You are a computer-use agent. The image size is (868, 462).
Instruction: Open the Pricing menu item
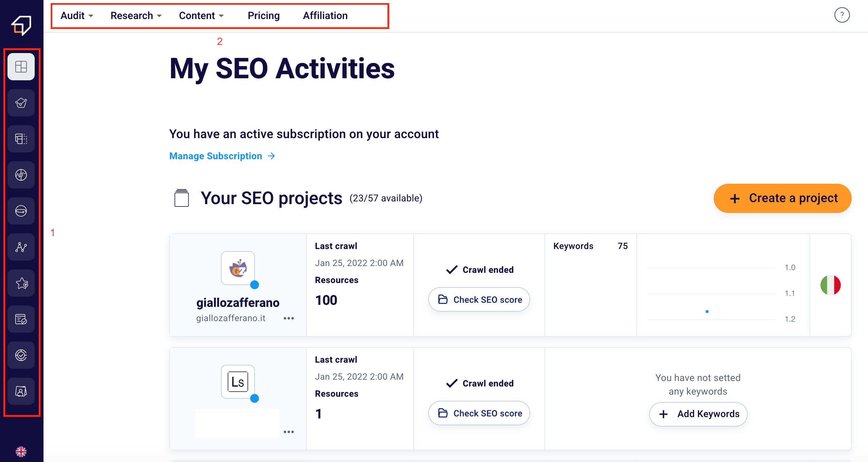coord(263,16)
